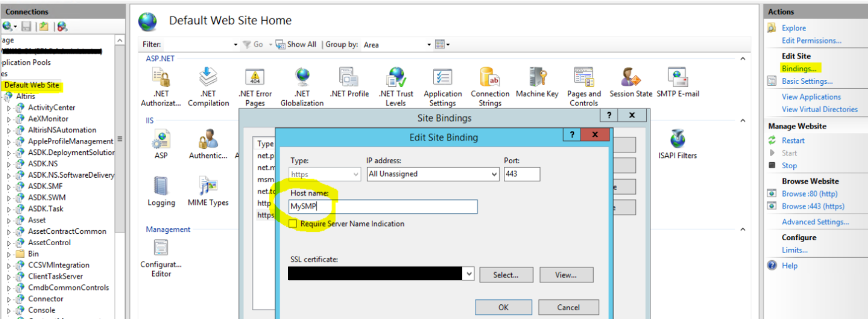Screen dimensions: 868x319
Task: Expand the AeXMonitor tree node
Action: click(8, 119)
